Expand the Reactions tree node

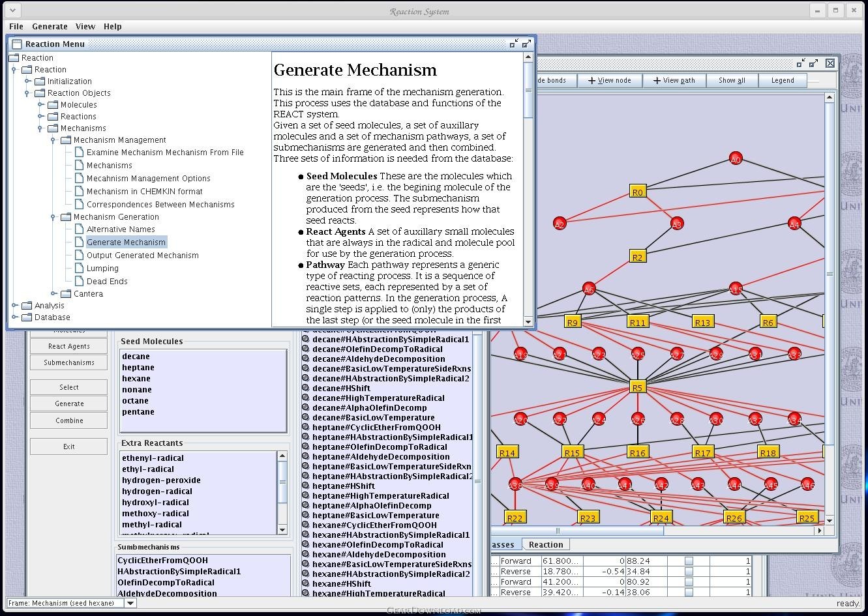(x=40, y=117)
